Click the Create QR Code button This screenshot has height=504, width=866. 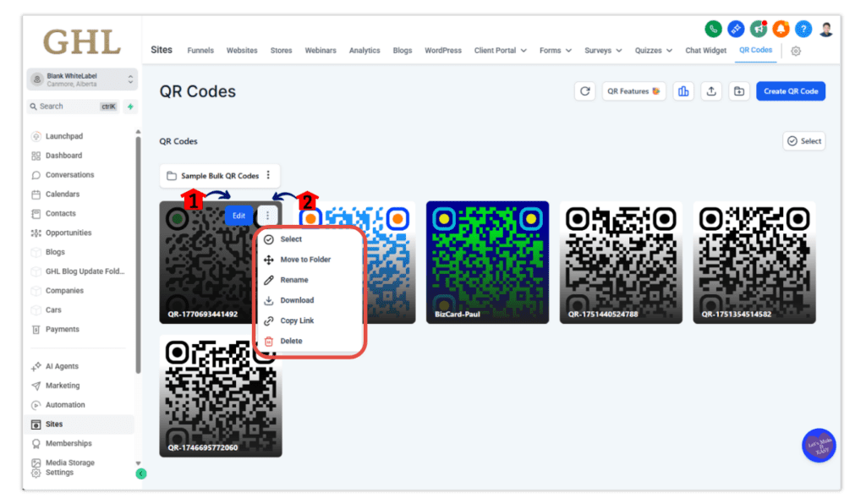(x=790, y=90)
